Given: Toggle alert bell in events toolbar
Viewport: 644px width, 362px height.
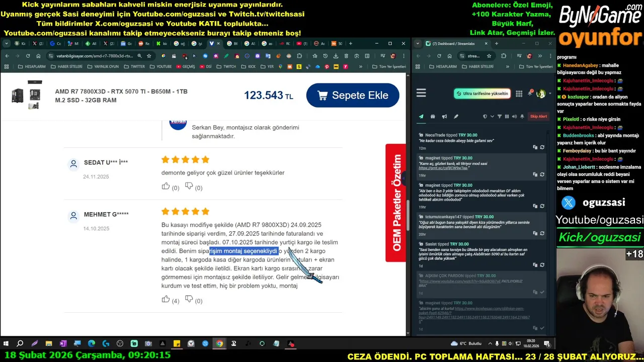Looking at the screenshot, I should coord(522,116).
